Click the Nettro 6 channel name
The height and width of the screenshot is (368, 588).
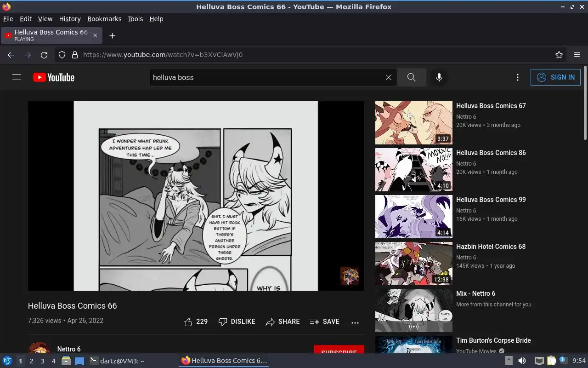click(69, 349)
